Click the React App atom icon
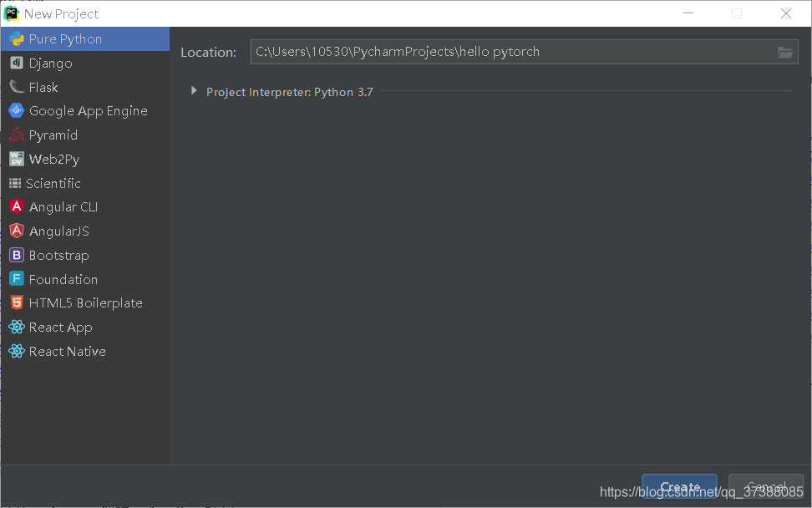The image size is (812, 508). click(17, 327)
